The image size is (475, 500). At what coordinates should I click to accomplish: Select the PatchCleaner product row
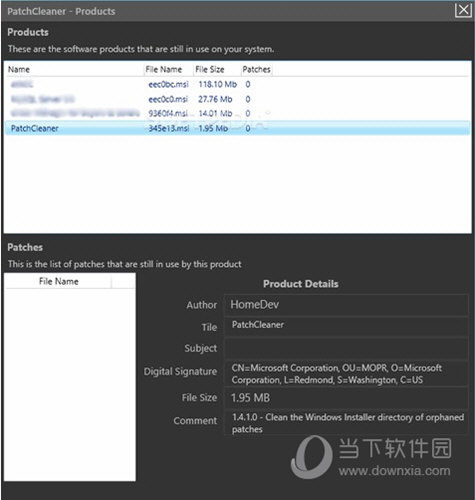point(237,128)
